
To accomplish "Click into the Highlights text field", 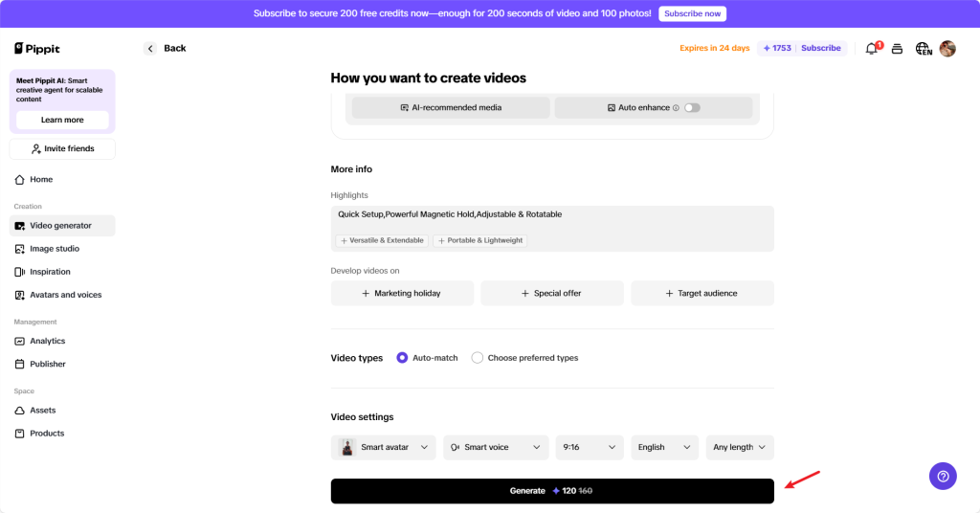I will 552,229.
